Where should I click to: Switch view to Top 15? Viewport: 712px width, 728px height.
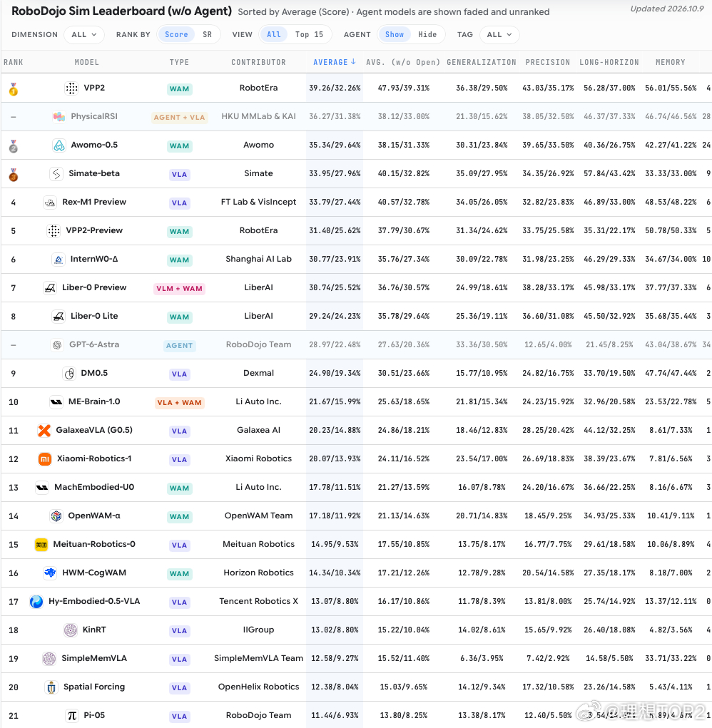coord(310,34)
